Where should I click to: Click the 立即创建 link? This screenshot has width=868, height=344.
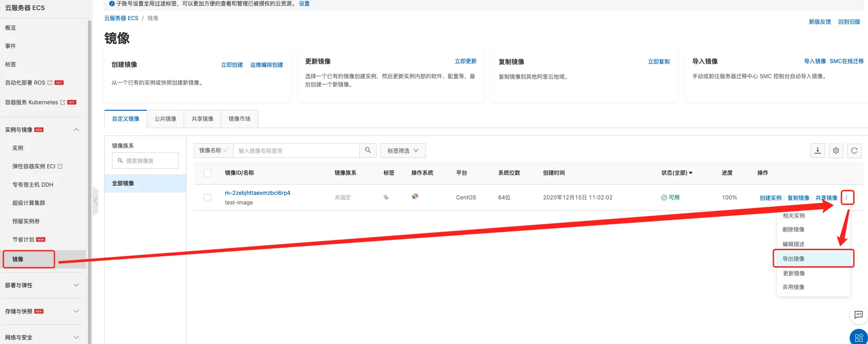(232, 65)
